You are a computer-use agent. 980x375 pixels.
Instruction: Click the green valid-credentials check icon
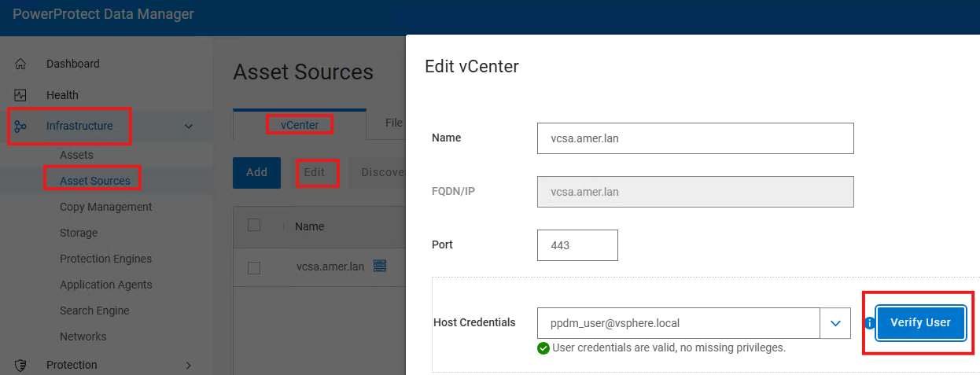coord(543,347)
